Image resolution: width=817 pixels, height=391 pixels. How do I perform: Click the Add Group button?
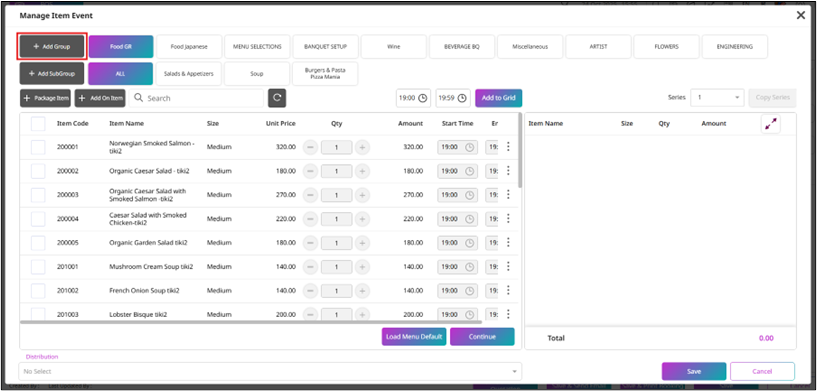click(x=52, y=46)
